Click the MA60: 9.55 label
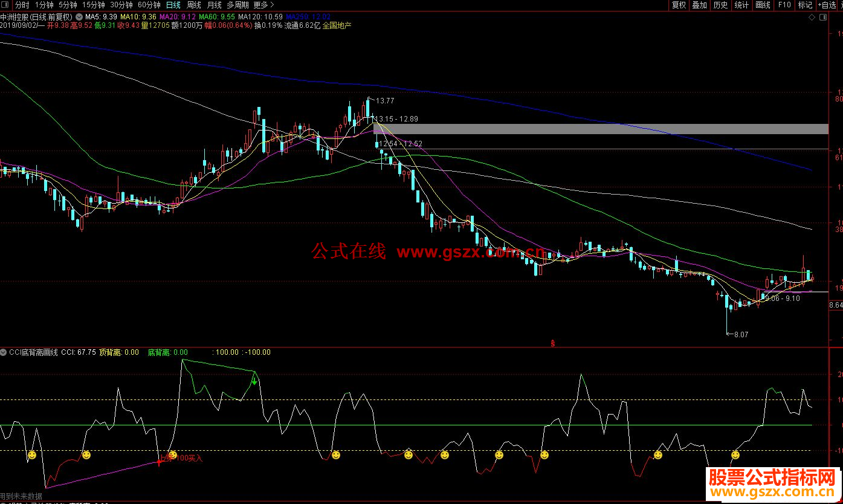Screen dimensions: 843x504 click(216, 17)
